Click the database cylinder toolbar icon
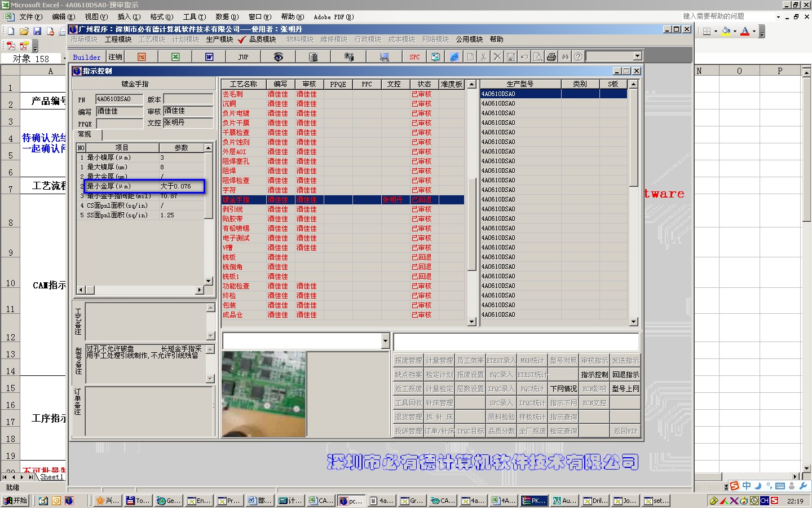Image resolution: width=812 pixels, height=508 pixels. click(x=314, y=57)
